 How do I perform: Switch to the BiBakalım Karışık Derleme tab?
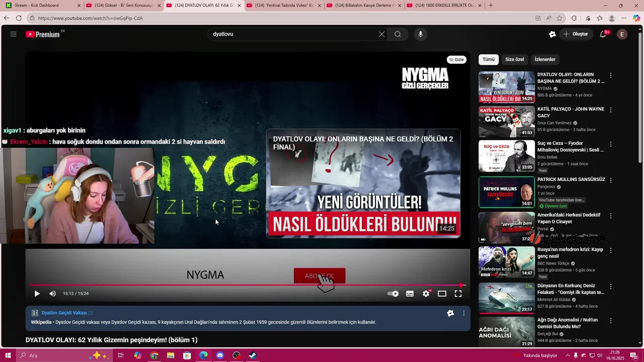coord(363,6)
